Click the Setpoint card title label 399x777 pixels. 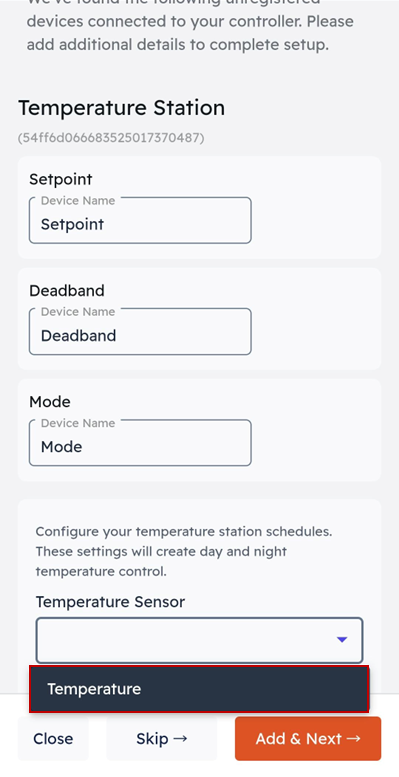(61, 179)
